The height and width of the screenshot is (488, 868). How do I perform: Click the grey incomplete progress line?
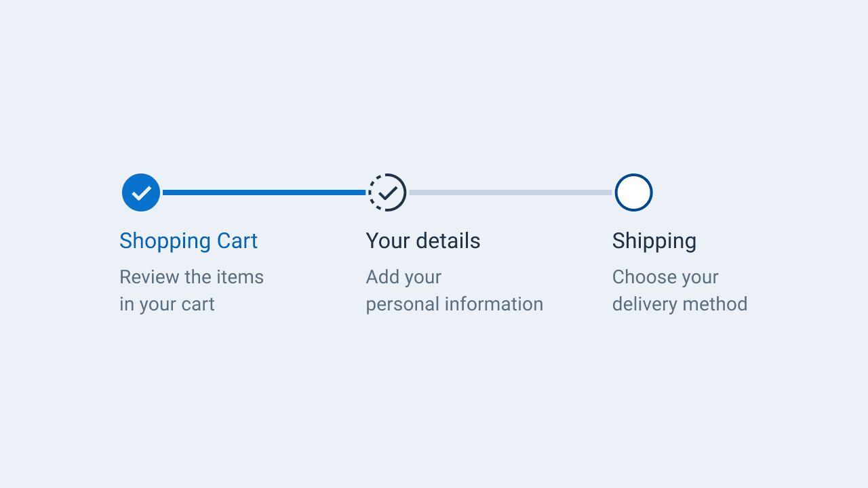[511, 192]
